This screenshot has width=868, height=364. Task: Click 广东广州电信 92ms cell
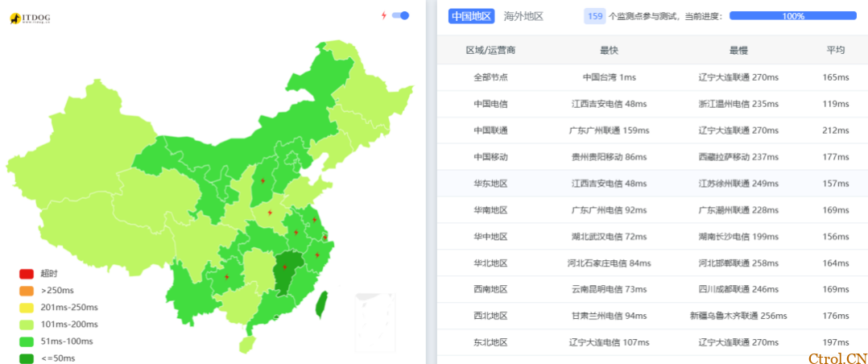coord(609,210)
